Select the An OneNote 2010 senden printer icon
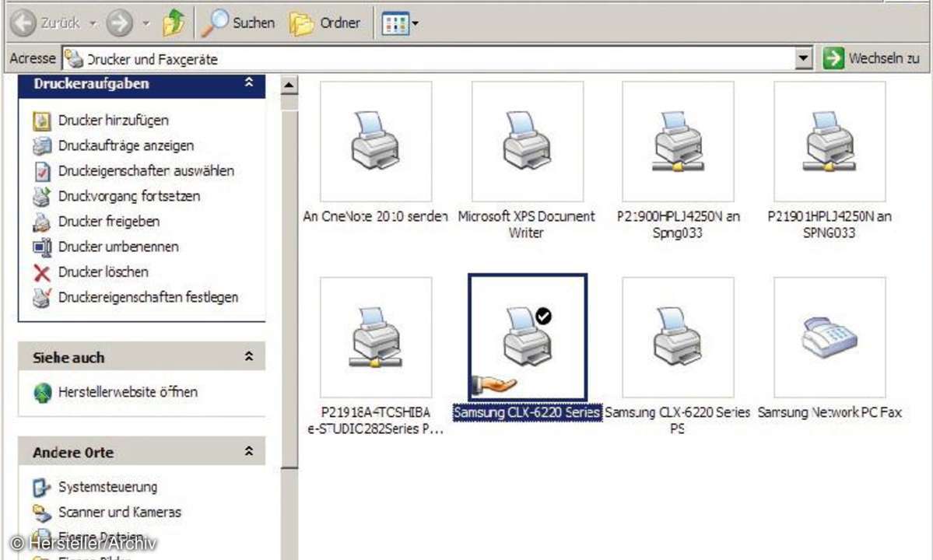The width and height of the screenshot is (933, 560). 376,142
